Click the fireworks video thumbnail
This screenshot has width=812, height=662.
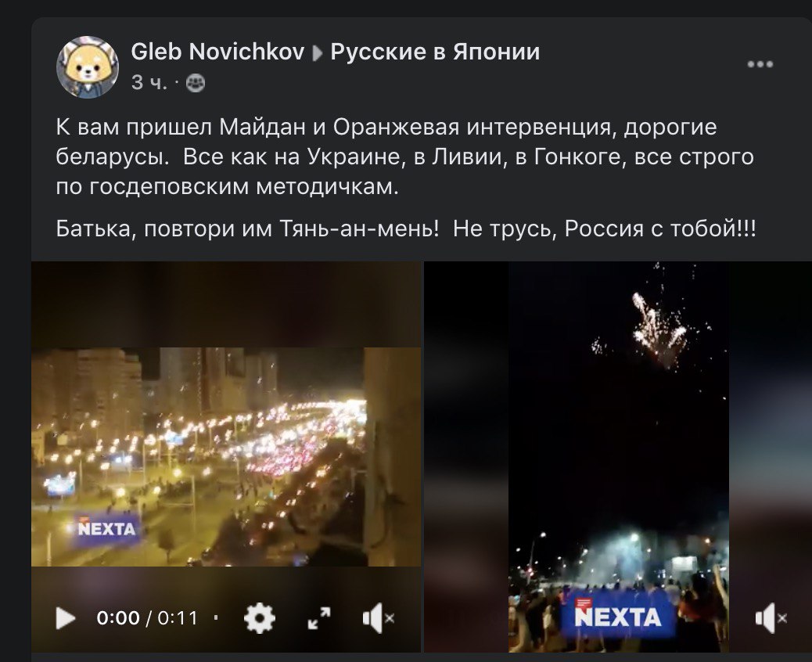click(x=618, y=456)
